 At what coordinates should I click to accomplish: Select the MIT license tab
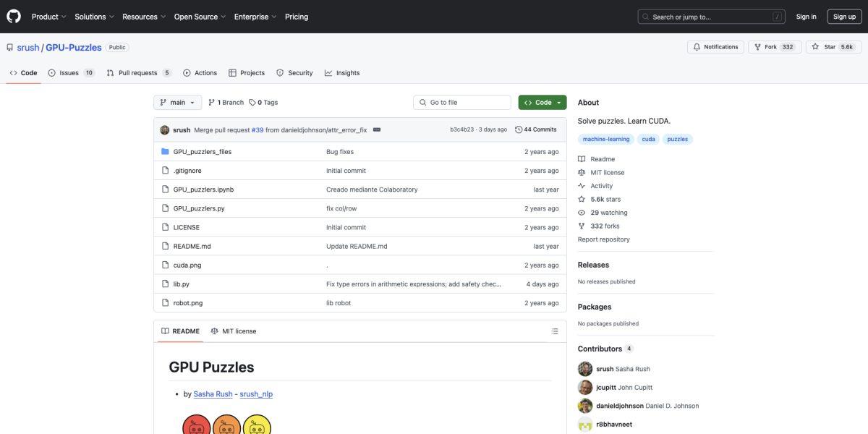point(234,331)
